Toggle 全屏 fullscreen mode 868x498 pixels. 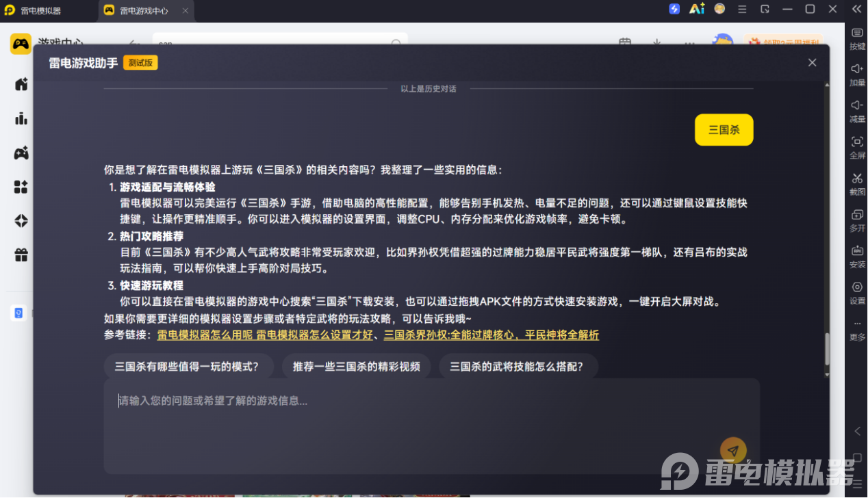pyautogui.click(x=857, y=148)
